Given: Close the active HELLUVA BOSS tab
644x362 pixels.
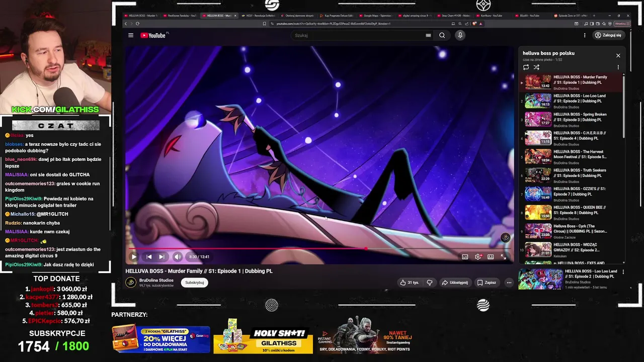Looking at the screenshot, I should pos(235,16).
